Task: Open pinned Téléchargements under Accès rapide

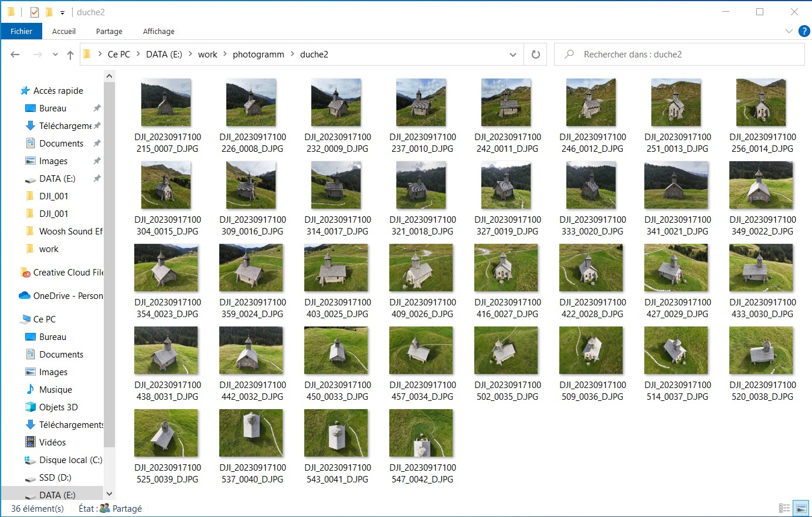Action: 65,126
